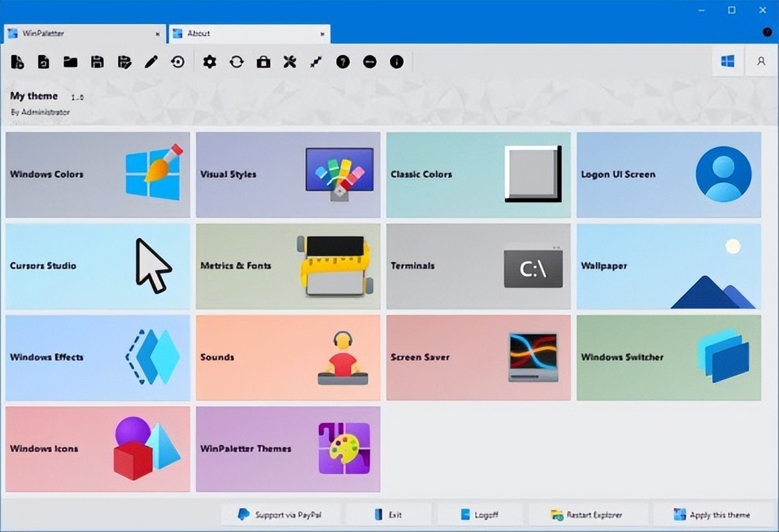The image size is (779, 532).
Task: Open the Visual Styles tile
Action: pyautogui.click(x=288, y=175)
